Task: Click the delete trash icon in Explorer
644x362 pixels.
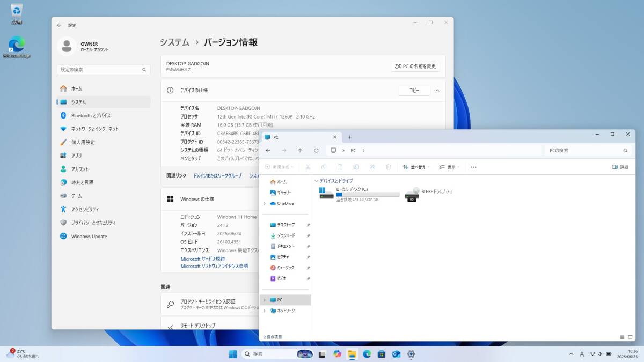Action: pyautogui.click(x=389, y=167)
